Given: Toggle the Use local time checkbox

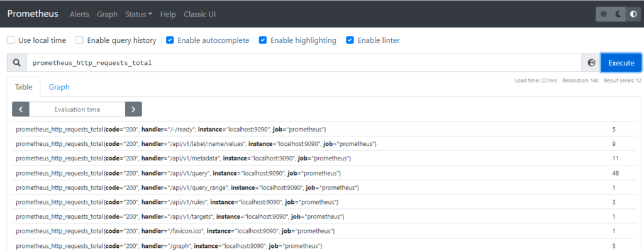Looking at the screenshot, I should (11, 40).
